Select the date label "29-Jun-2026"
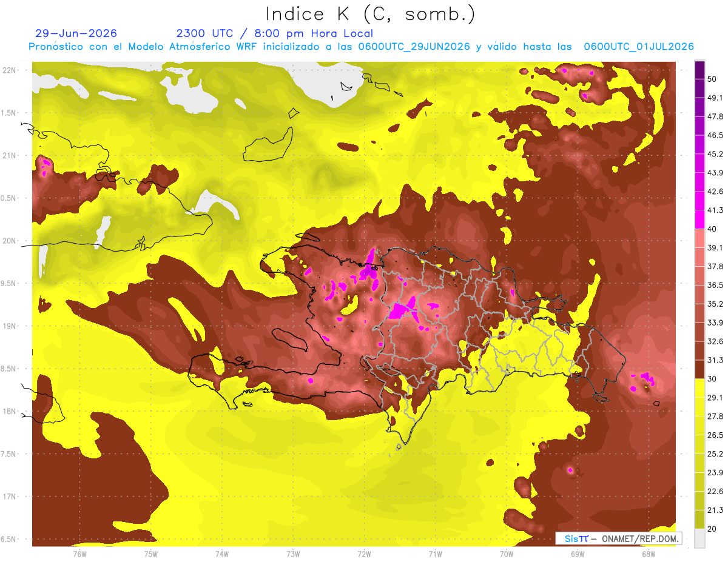Image resolution: width=728 pixels, height=562 pixels. point(76,33)
